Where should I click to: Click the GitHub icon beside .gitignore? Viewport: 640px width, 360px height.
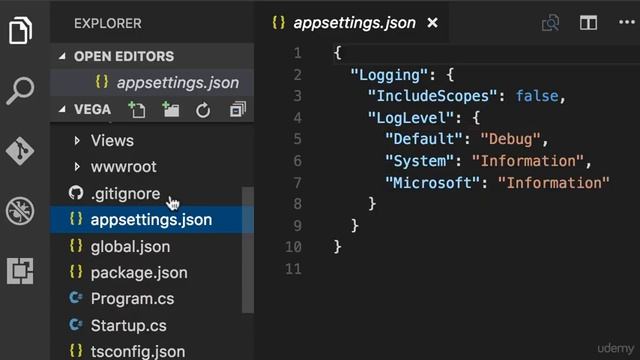[76, 193]
